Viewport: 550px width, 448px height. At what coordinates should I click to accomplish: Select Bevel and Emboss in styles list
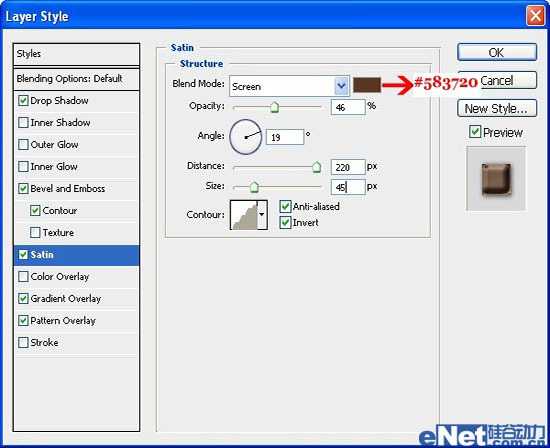[x=68, y=188]
